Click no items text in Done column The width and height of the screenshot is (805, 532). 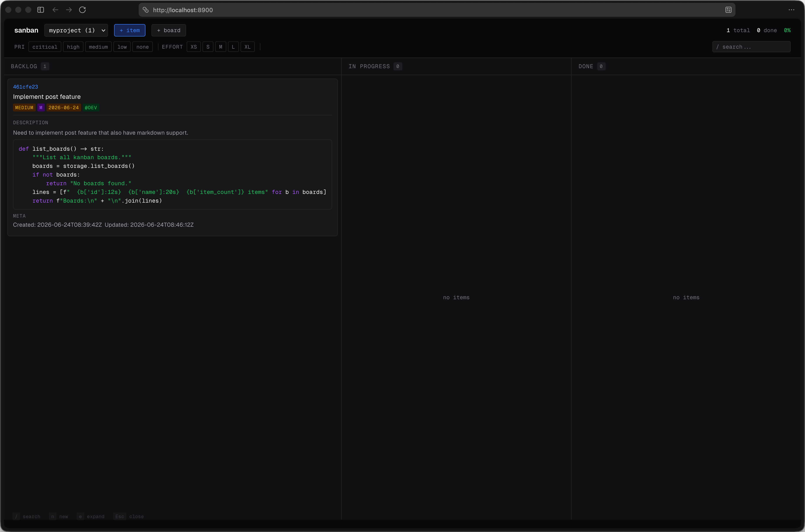tap(686, 297)
